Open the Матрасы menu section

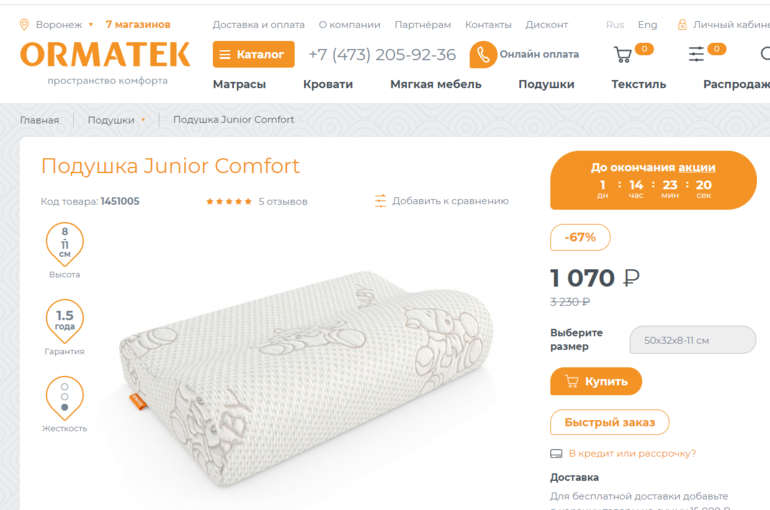(x=239, y=84)
